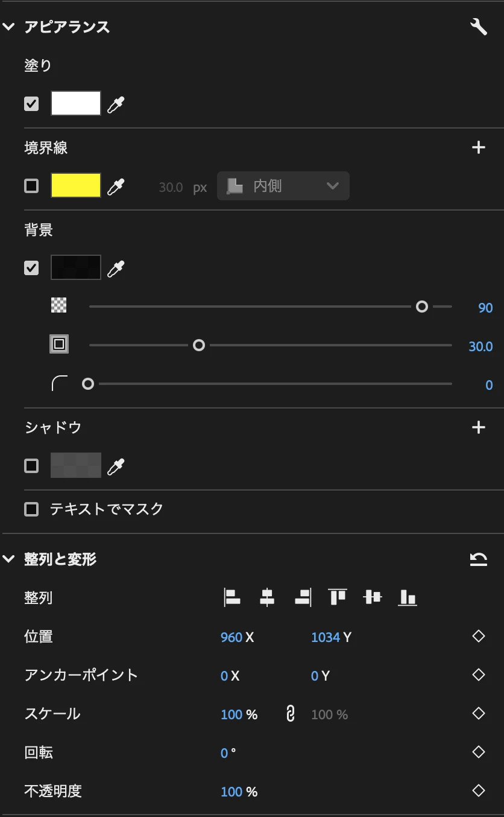Add keyframe for 回転
The height and width of the screenshot is (817, 504).
(x=479, y=752)
